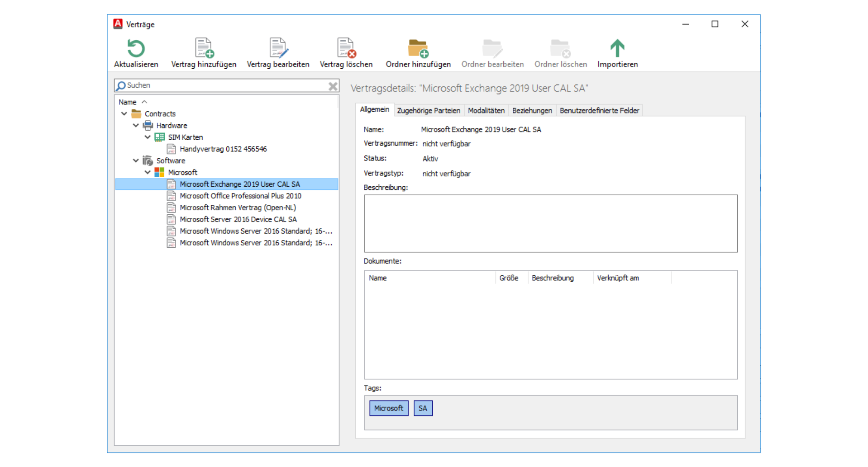Click document icon of Handyvertrag 0152 456546

[x=171, y=149]
